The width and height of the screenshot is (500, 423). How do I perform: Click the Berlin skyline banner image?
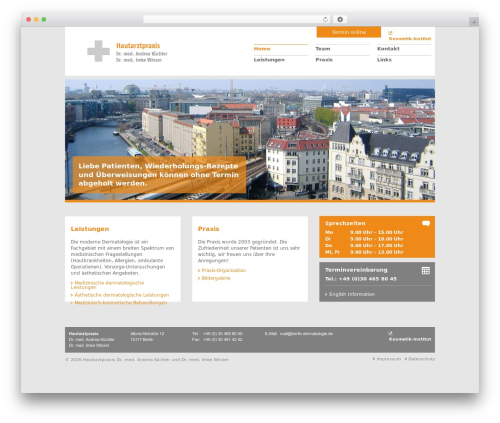tap(250, 140)
